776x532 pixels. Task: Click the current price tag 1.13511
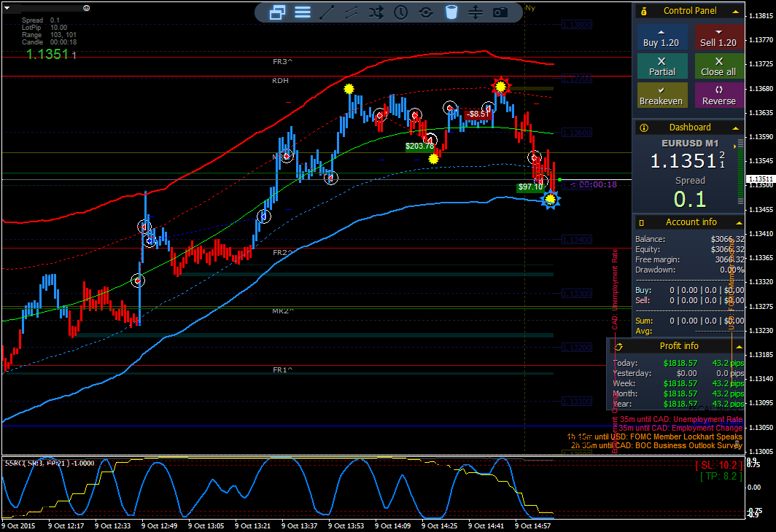pyautogui.click(x=760, y=179)
